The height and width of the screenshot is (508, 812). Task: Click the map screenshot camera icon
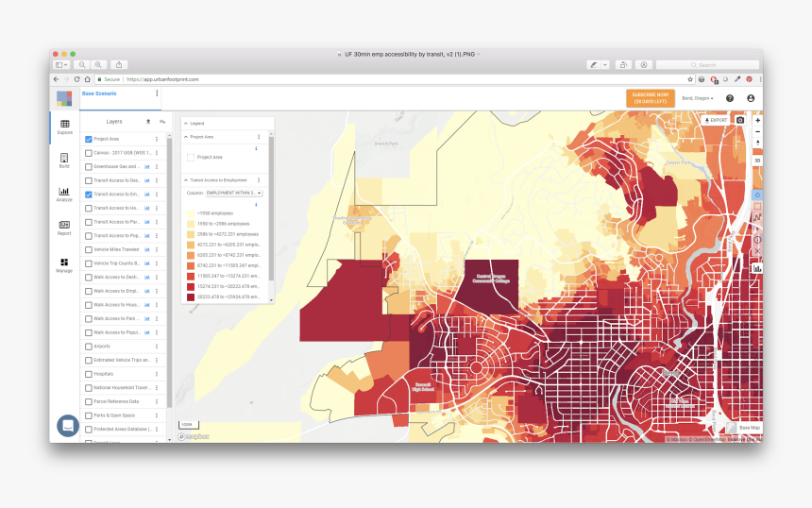click(740, 120)
